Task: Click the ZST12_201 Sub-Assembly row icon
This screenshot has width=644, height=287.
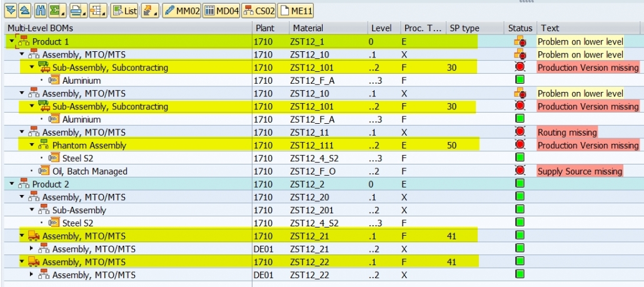Action: (x=43, y=210)
